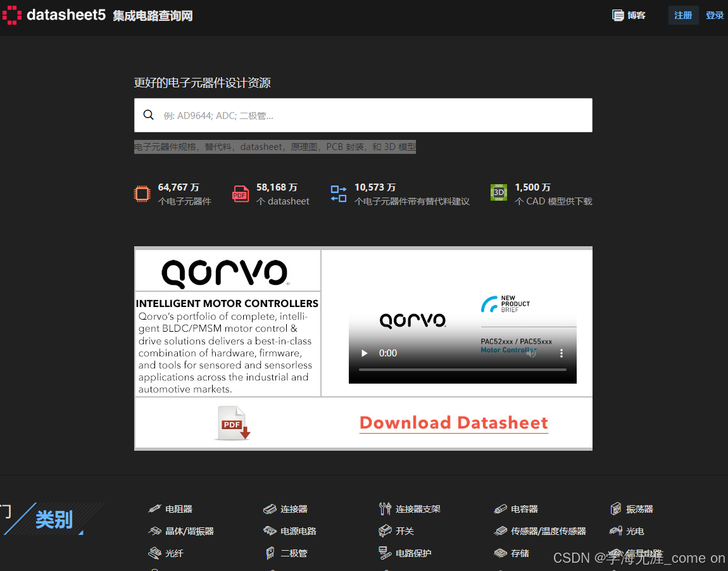
Task: Click the 振荡器 oscillator icon
Action: pos(616,509)
